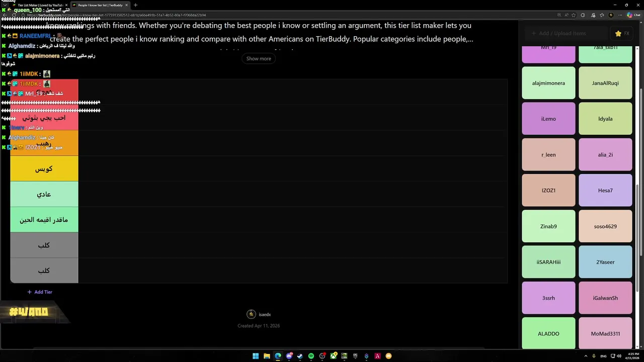Open the browser Settings and more menu

[620, 15]
